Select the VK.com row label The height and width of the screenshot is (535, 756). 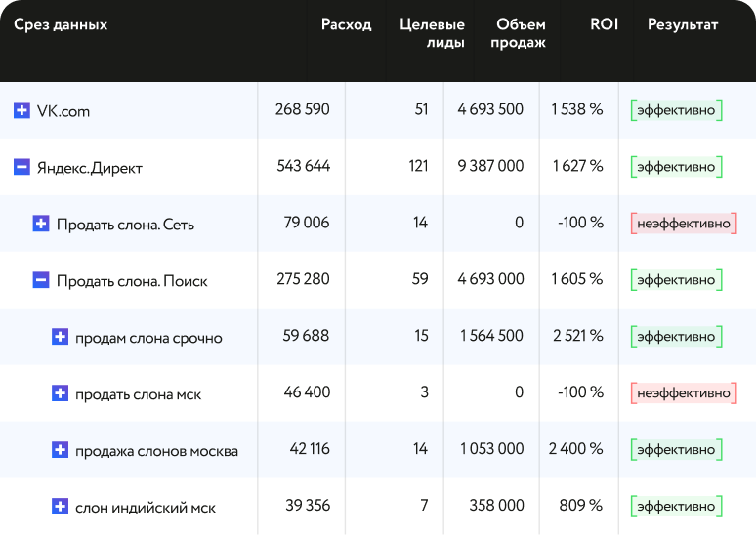pyautogui.click(x=63, y=111)
